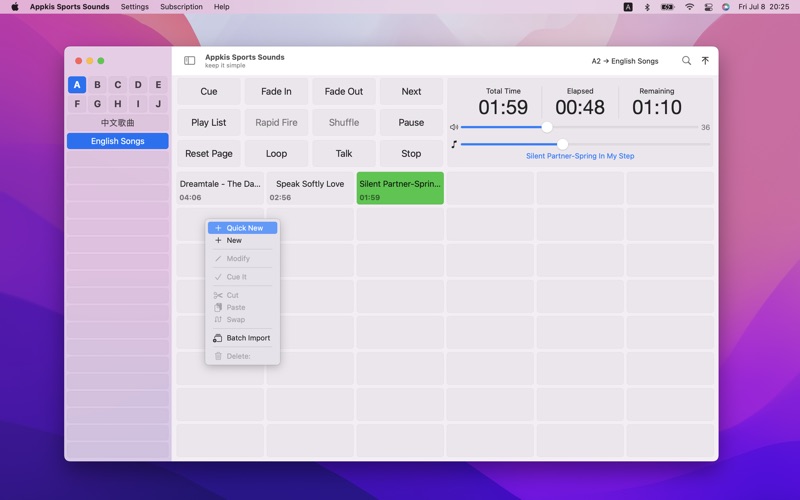Viewport: 800px width, 500px height.
Task: Select bank B
Action: (97, 85)
